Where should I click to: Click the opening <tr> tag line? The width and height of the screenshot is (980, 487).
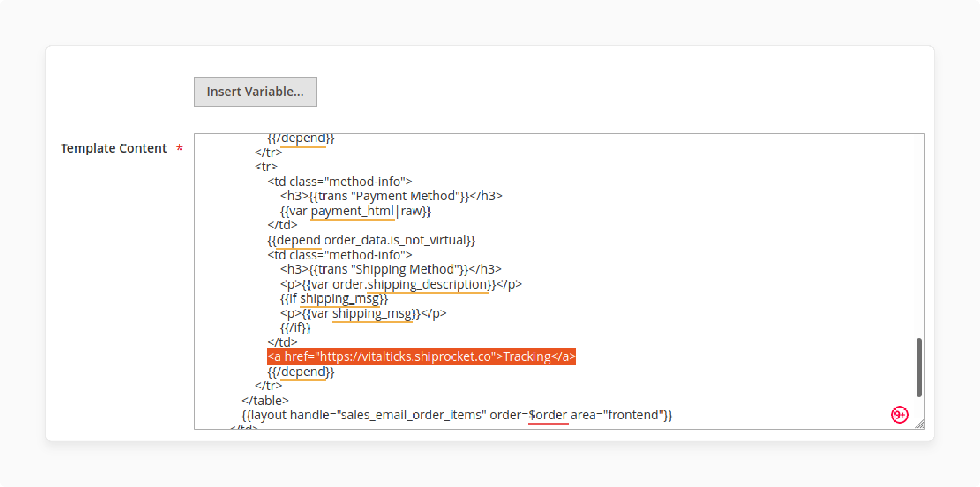[x=266, y=166]
